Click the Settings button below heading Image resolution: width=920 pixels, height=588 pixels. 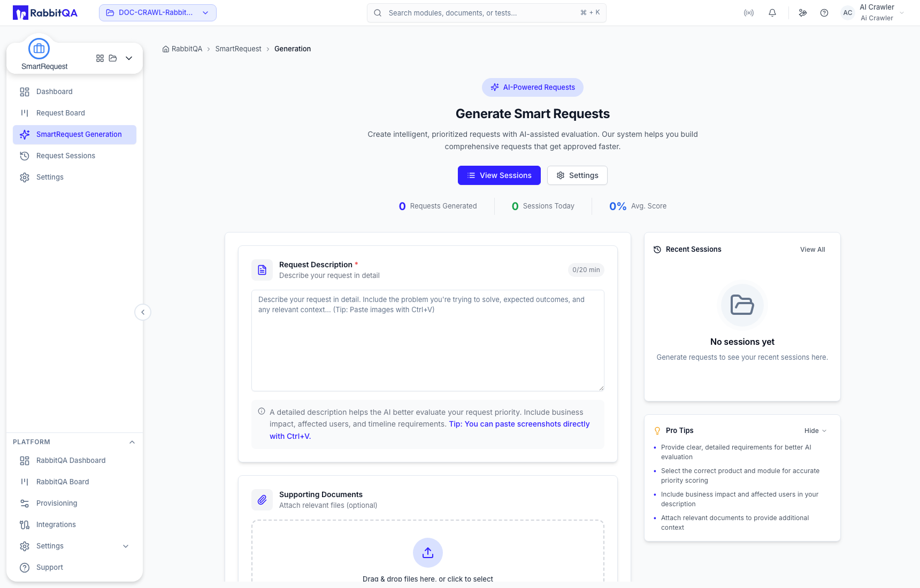tap(577, 175)
